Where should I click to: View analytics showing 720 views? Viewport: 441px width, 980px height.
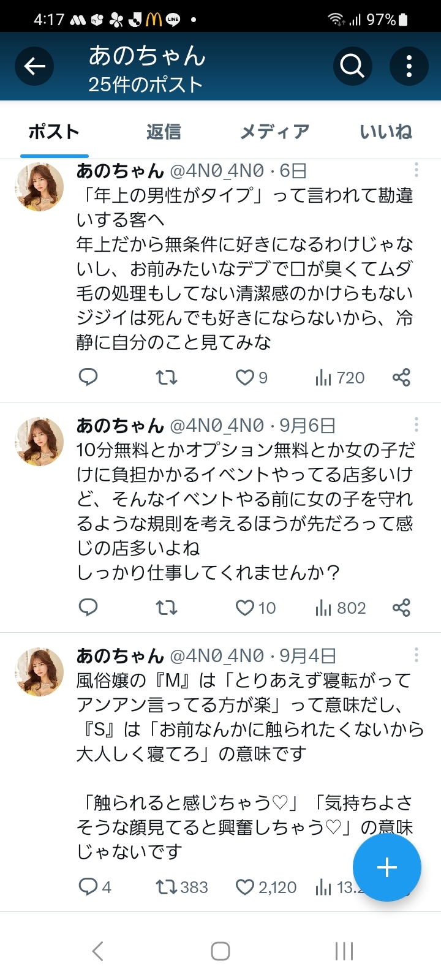[x=339, y=377]
